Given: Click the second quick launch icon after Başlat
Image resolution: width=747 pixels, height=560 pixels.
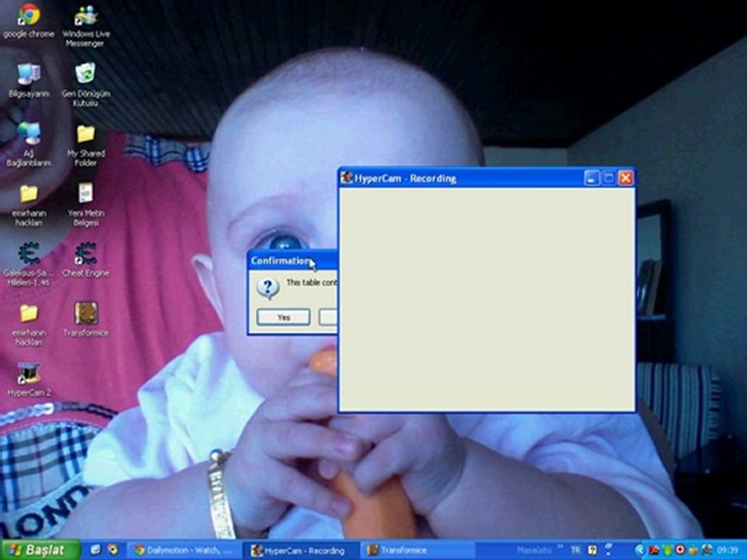Looking at the screenshot, I should pos(114,550).
